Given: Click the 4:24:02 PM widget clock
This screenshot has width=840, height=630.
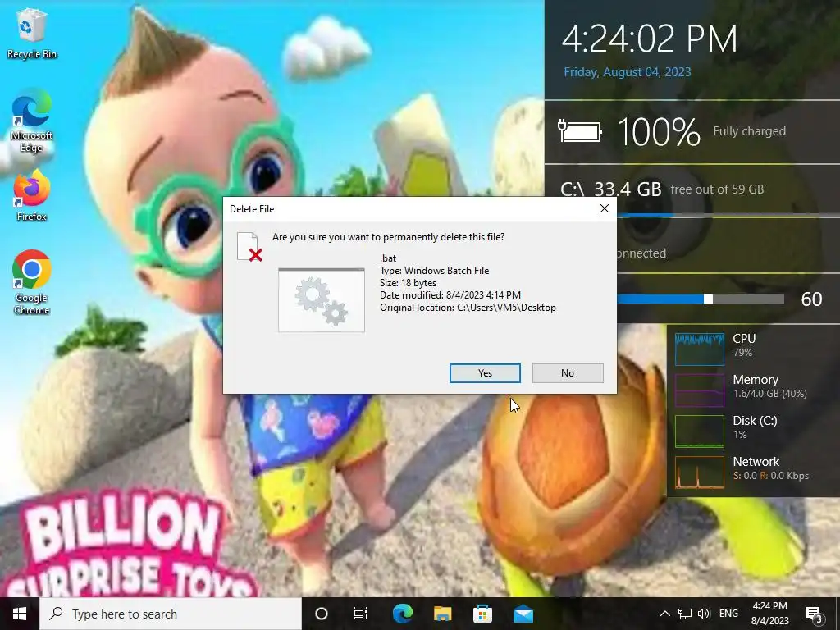Looking at the screenshot, I should (650, 39).
